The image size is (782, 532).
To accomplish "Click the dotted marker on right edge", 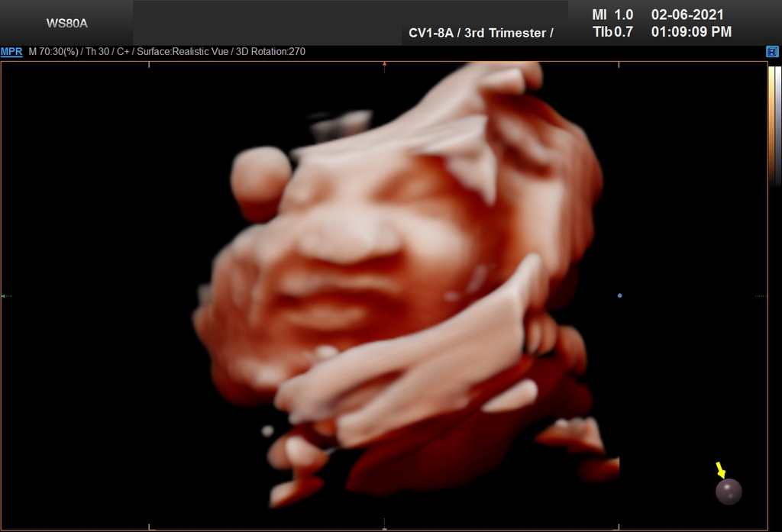I will tap(761, 295).
